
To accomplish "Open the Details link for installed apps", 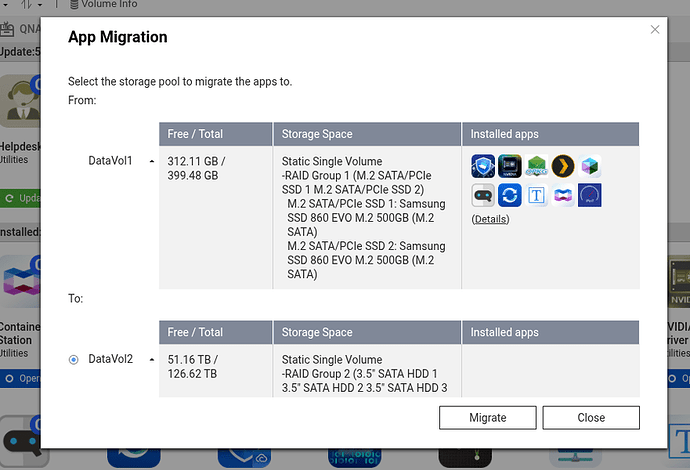I will pyautogui.click(x=490, y=219).
